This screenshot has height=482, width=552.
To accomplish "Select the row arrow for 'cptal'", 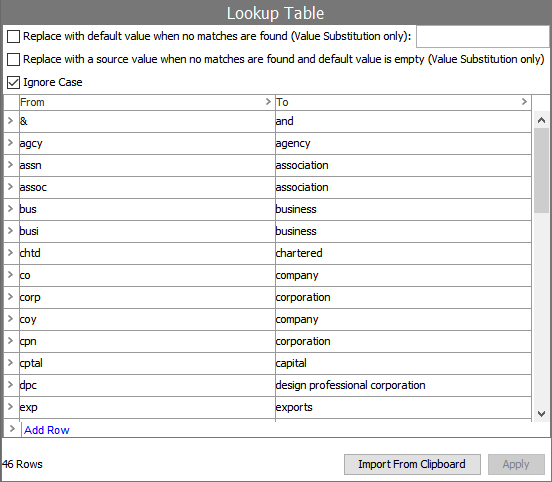I will click(10, 362).
